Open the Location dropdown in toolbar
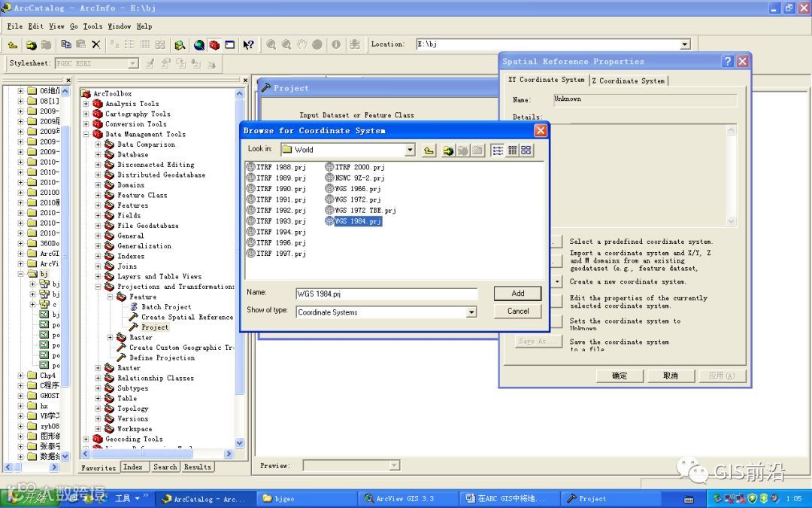 (685, 44)
